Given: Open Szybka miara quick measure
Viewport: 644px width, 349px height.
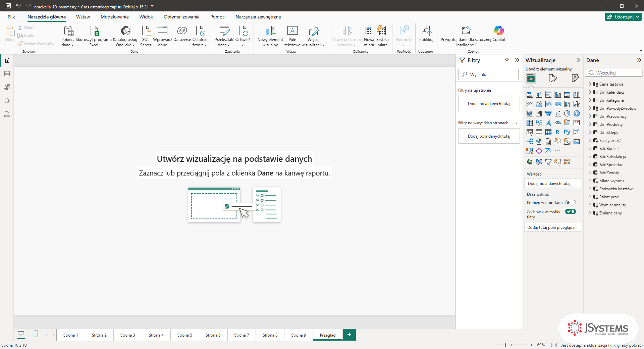Looking at the screenshot, I should coord(382,36).
